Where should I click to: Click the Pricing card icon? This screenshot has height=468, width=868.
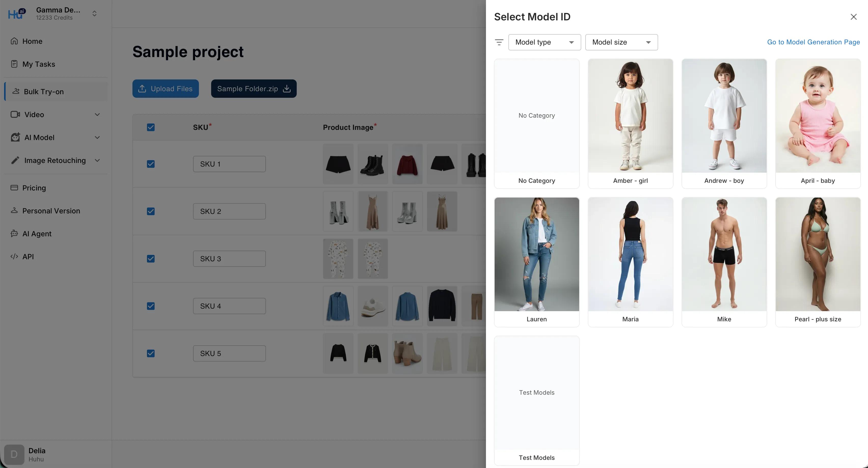[x=14, y=188]
